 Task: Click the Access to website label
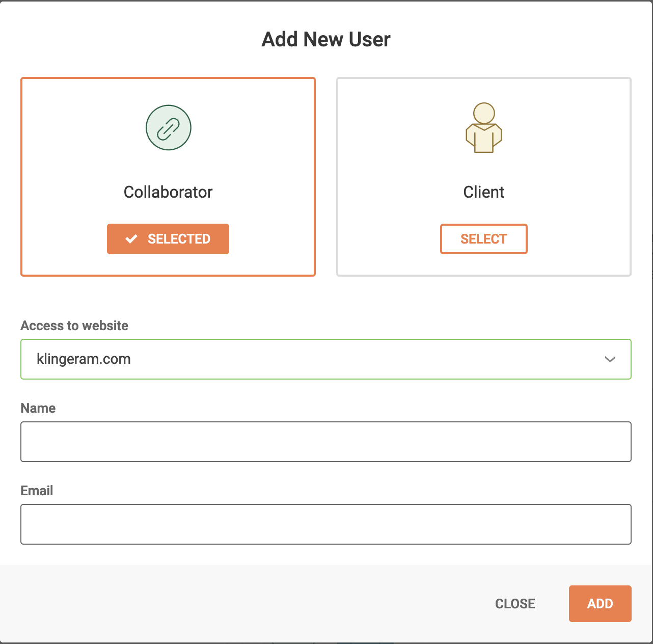pyautogui.click(x=74, y=326)
